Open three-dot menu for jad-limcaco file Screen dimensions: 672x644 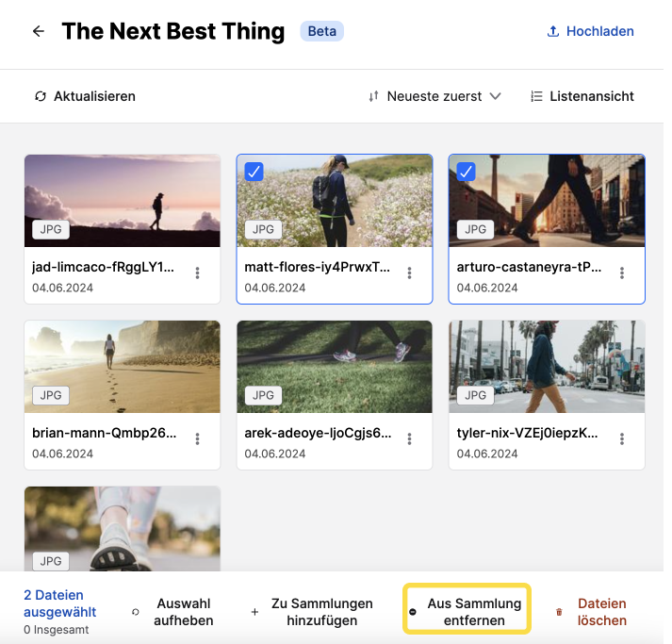coord(198,273)
